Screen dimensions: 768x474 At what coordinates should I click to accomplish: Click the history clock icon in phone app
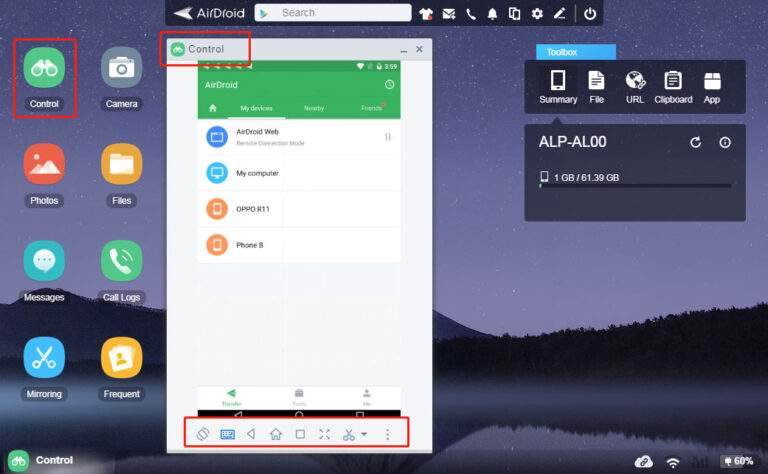pos(389,85)
